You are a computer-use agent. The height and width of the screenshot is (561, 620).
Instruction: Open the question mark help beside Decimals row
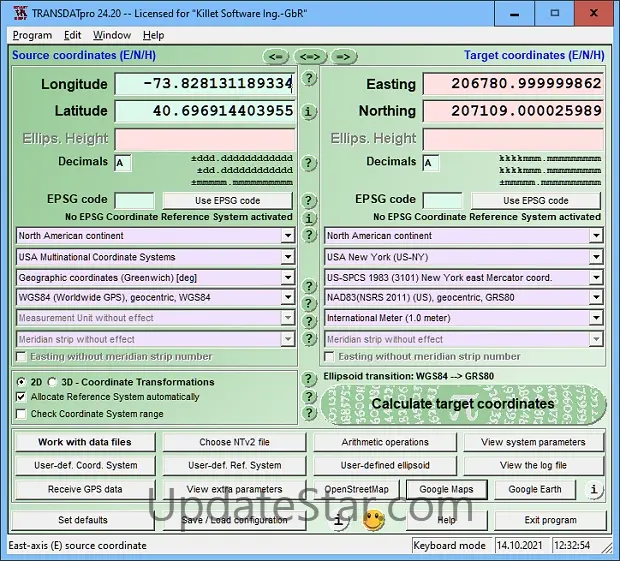tap(309, 162)
